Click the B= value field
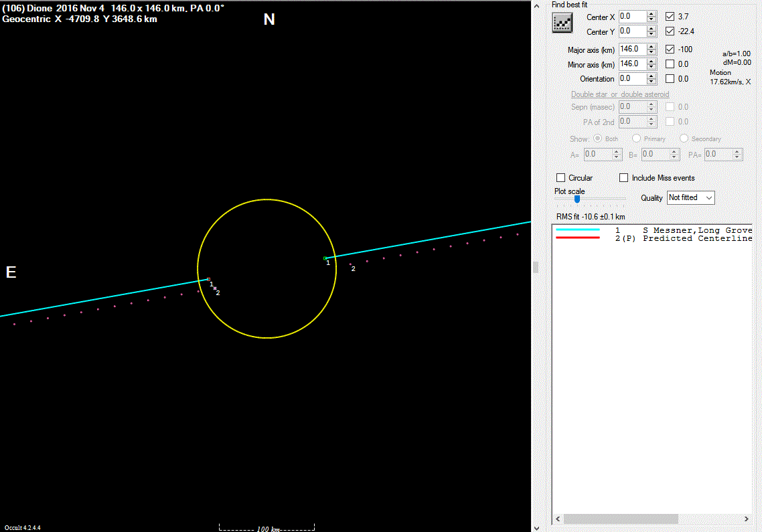 pos(656,155)
